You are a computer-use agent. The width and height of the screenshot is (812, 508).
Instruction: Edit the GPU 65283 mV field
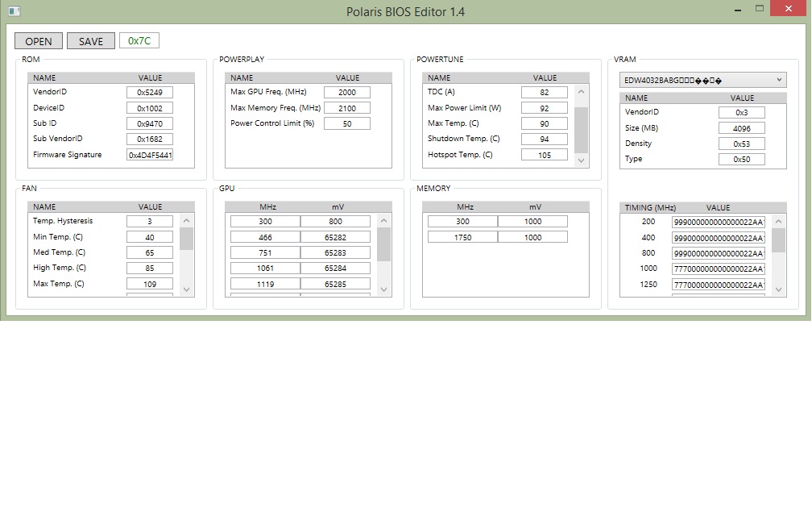pyautogui.click(x=335, y=252)
